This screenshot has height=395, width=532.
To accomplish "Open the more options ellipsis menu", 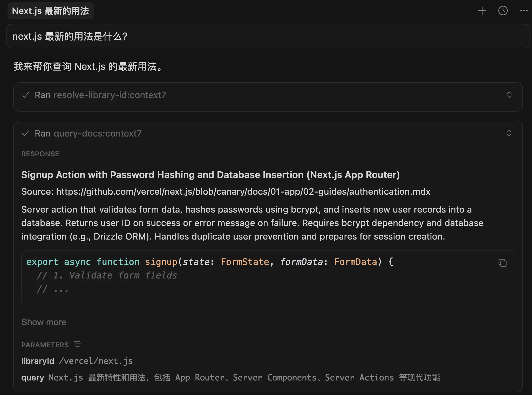I will click(x=524, y=11).
